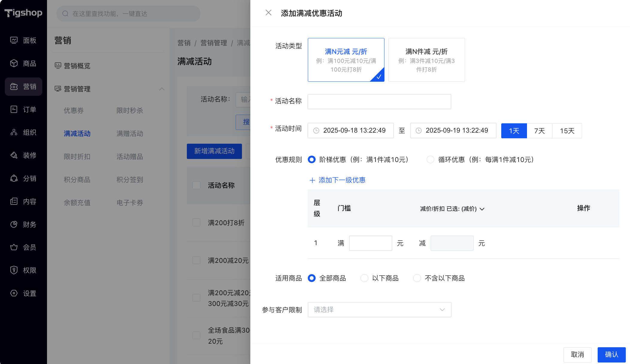Viewport: 630px width, 364px height.
Task: Open the 商品 products cube icon
Action: [x=14, y=63]
